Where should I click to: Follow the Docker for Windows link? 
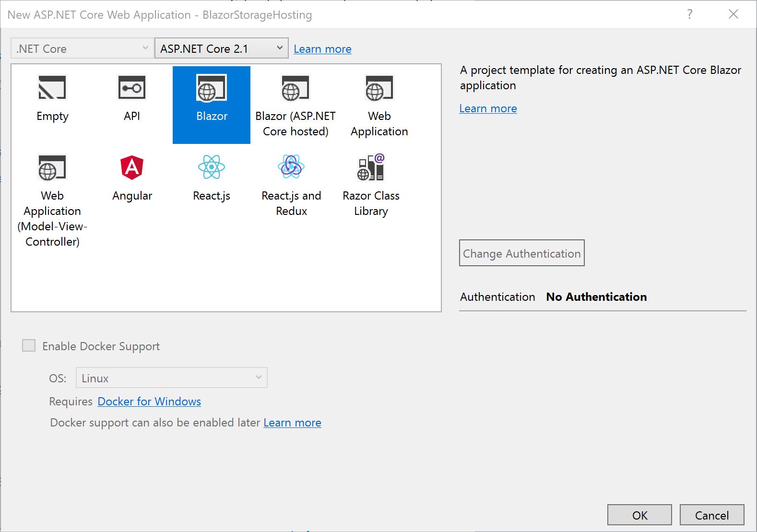pos(149,402)
